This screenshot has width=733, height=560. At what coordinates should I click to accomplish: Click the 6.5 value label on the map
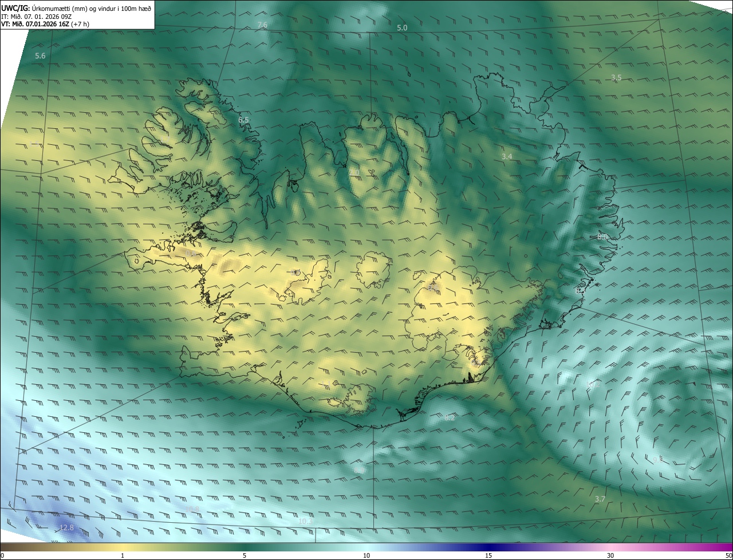coord(243,120)
